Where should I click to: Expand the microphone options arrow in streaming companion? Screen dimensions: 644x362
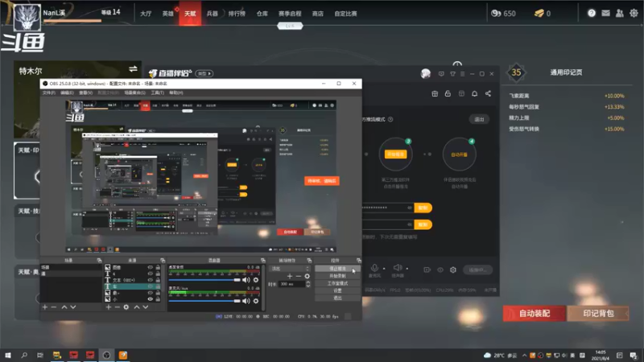tap(384, 269)
